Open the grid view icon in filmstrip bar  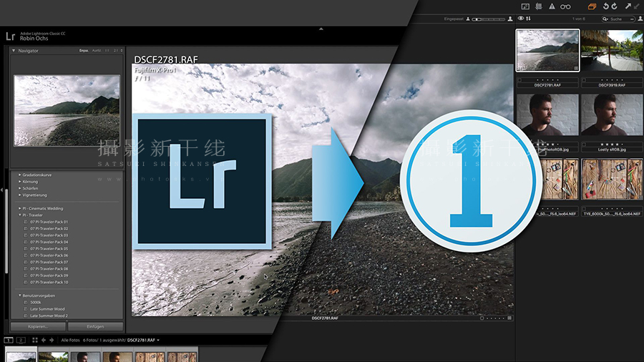(34, 340)
